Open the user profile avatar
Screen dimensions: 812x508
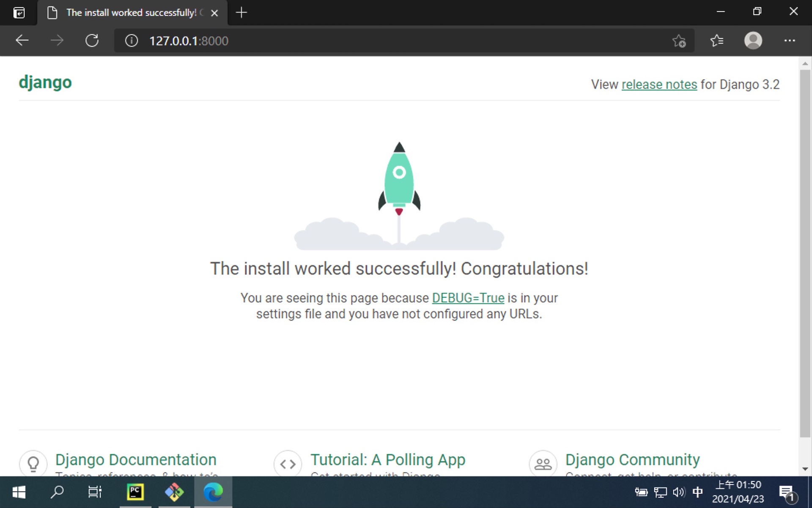[753, 41]
